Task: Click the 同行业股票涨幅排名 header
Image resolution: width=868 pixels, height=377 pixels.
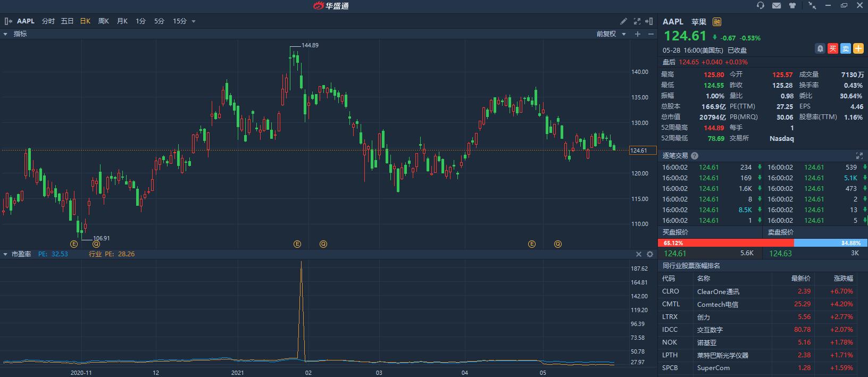Action: coord(691,266)
